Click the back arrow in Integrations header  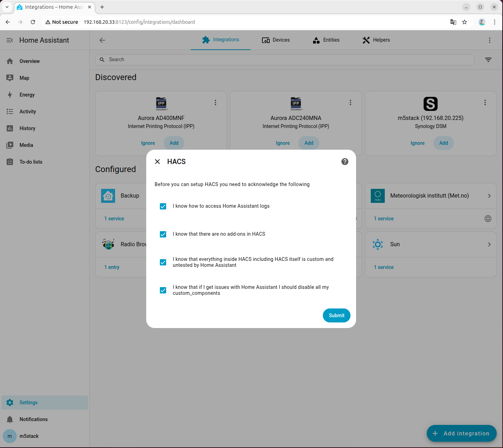tap(102, 40)
